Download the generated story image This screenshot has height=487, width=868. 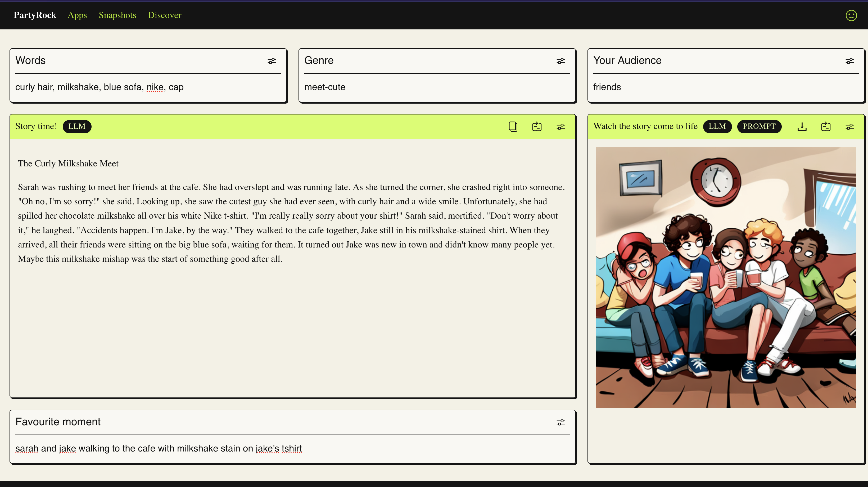click(x=802, y=126)
